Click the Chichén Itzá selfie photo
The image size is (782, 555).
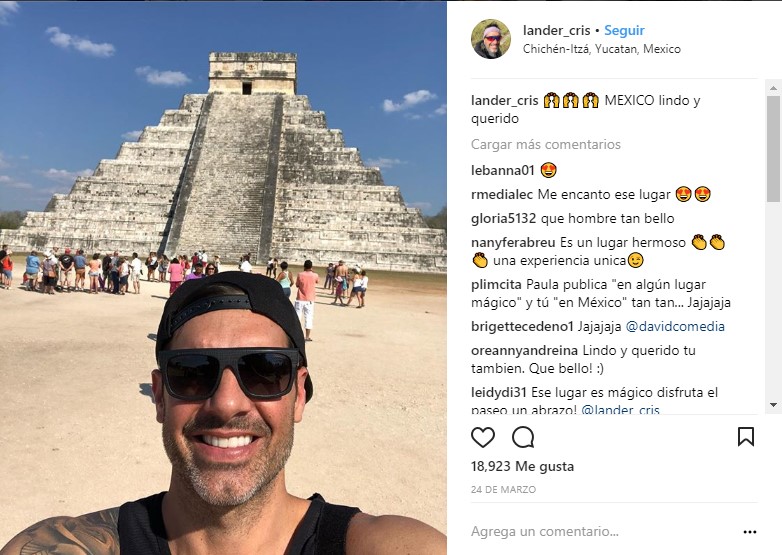pyautogui.click(x=223, y=278)
